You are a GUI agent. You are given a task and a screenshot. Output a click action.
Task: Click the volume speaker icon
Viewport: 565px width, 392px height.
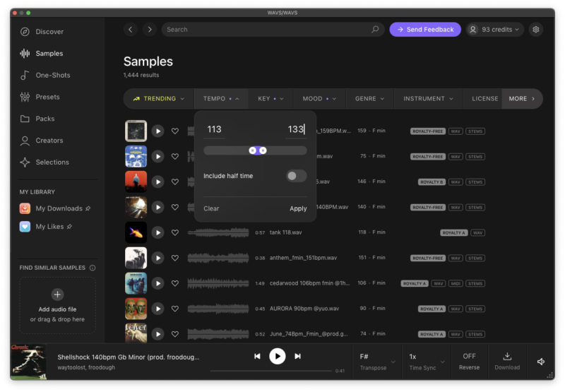[540, 362]
